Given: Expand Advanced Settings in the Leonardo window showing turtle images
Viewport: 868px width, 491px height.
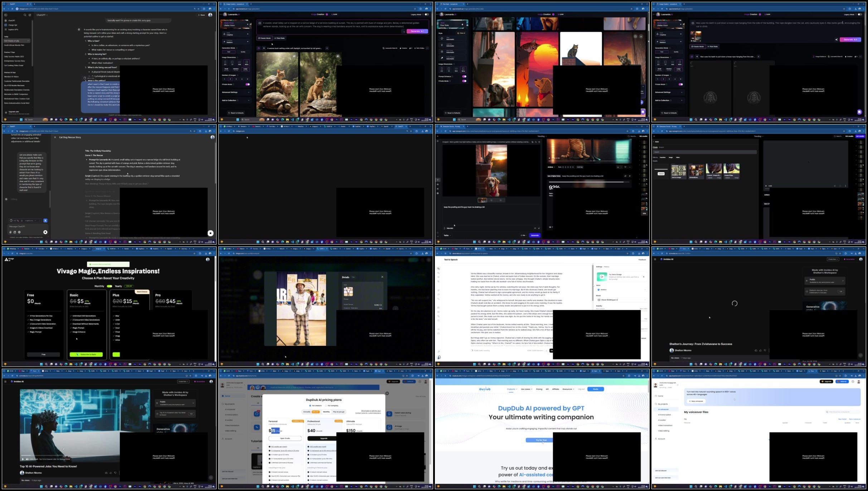Looking at the screenshot, I should (x=236, y=92).
